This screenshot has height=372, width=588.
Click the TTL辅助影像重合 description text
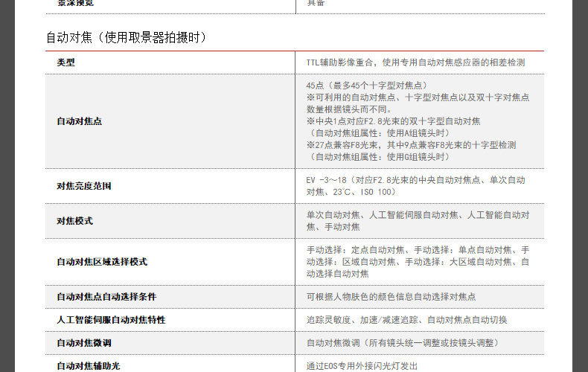tap(339, 62)
